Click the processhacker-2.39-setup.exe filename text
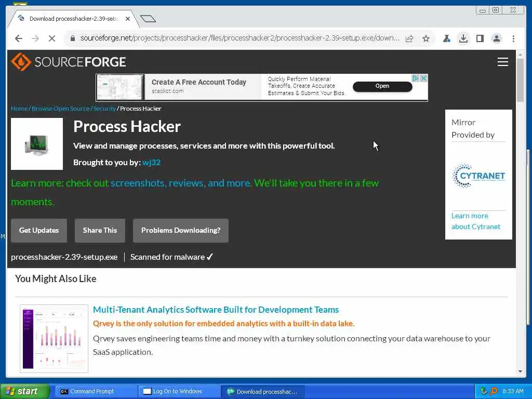 coord(64,257)
